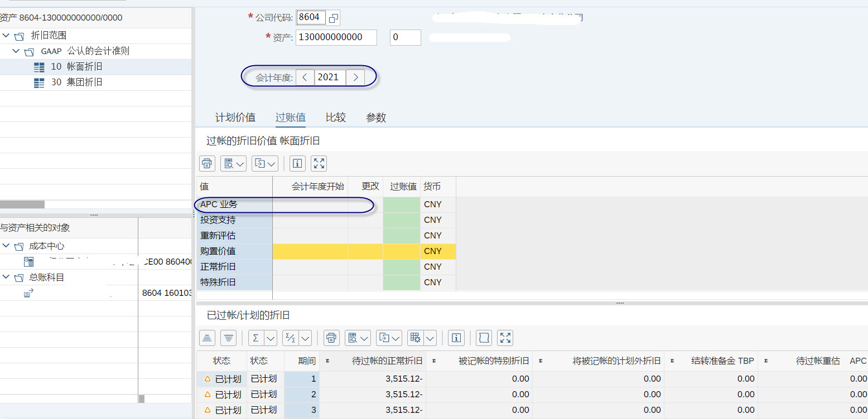Select depreciation area 30 集团折旧
The width and height of the screenshot is (868, 419).
[76, 82]
